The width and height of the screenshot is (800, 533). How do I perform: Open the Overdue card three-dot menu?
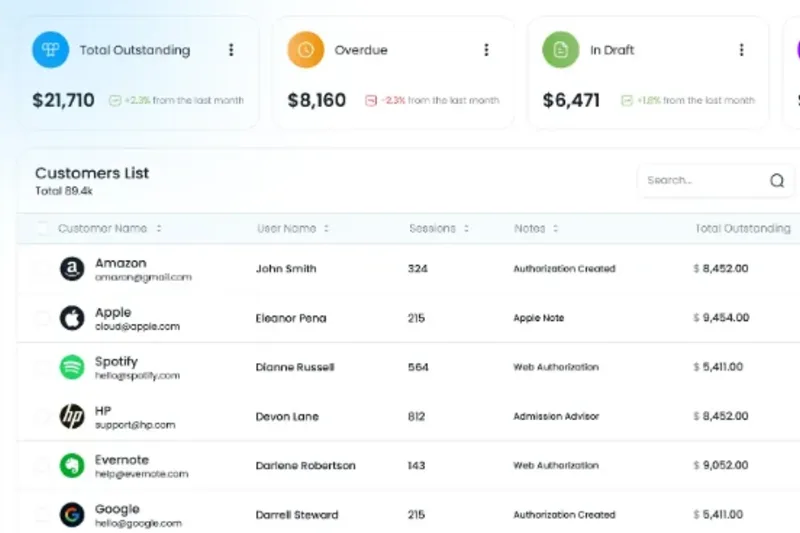click(x=486, y=50)
